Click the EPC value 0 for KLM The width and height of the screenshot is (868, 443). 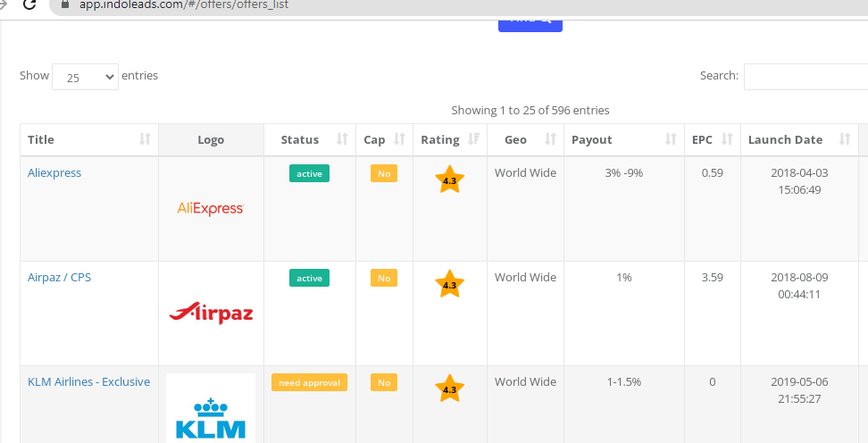pyautogui.click(x=713, y=382)
